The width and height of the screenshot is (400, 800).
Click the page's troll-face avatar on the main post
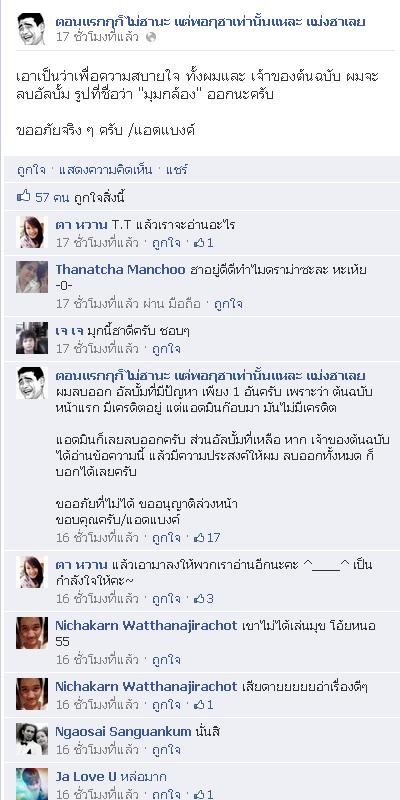pyautogui.click(x=32, y=29)
